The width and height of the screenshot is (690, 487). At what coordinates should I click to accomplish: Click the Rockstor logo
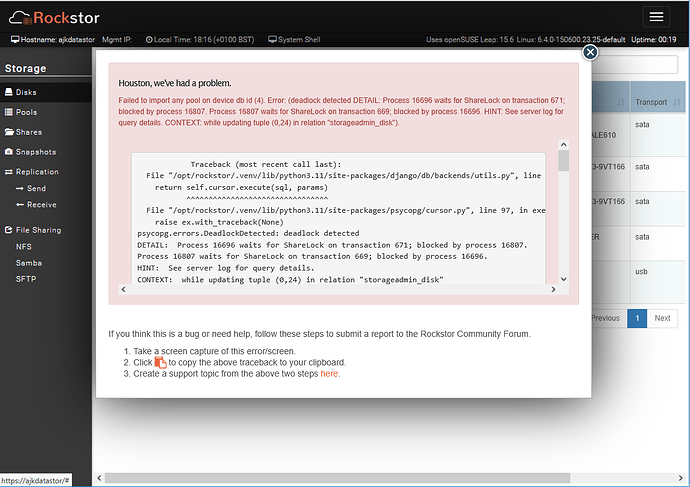(x=54, y=18)
